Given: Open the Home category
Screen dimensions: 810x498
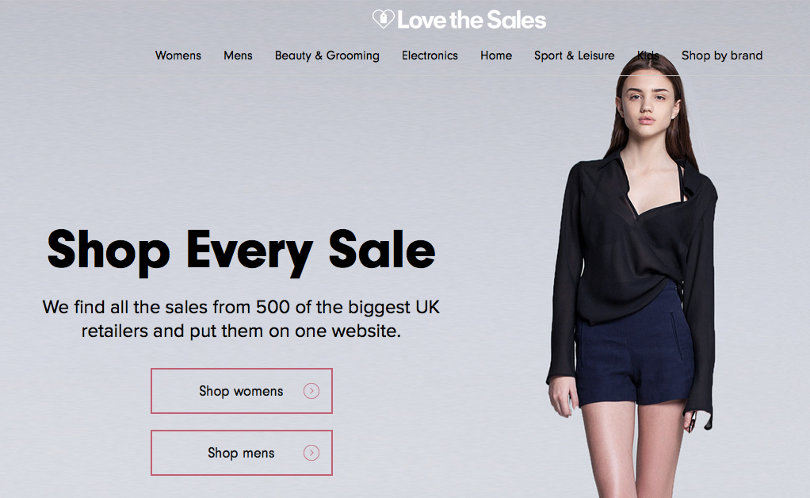Looking at the screenshot, I should tap(496, 55).
